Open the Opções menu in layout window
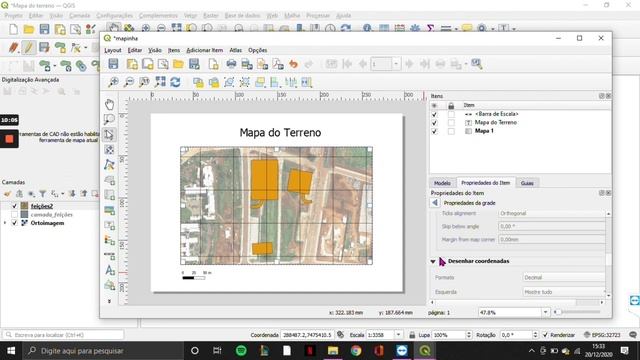This screenshot has width=640, height=360. [258, 50]
